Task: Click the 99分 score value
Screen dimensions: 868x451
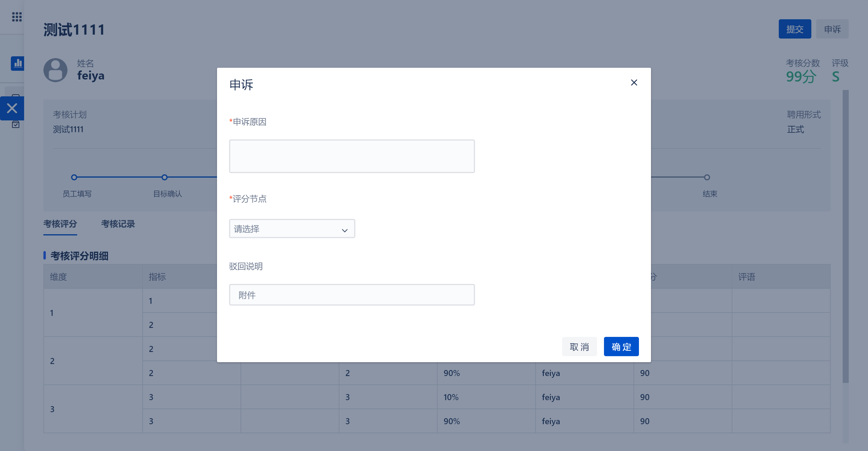Action: pyautogui.click(x=801, y=77)
